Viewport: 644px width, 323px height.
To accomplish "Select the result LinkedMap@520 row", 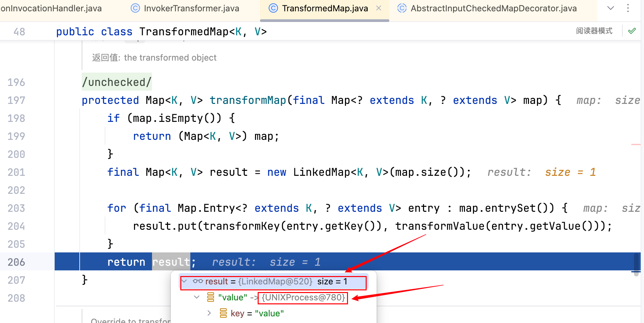I will (273, 282).
